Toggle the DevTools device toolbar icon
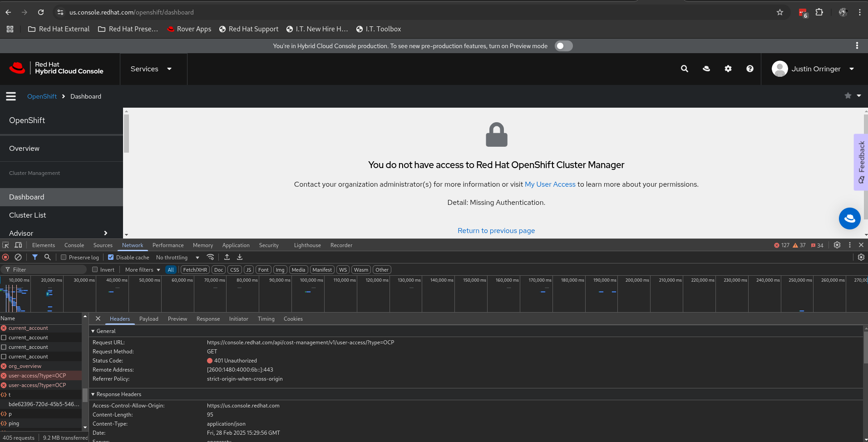This screenshot has height=442, width=868. (x=18, y=245)
